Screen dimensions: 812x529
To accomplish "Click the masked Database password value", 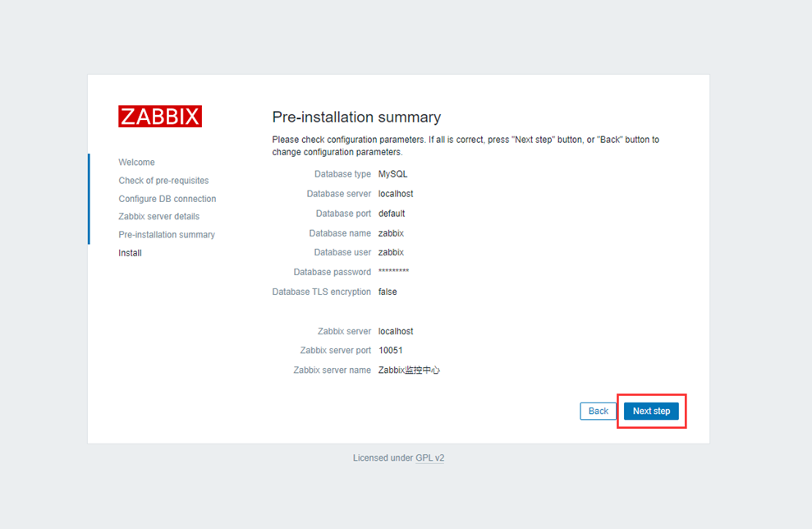I will [393, 271].
